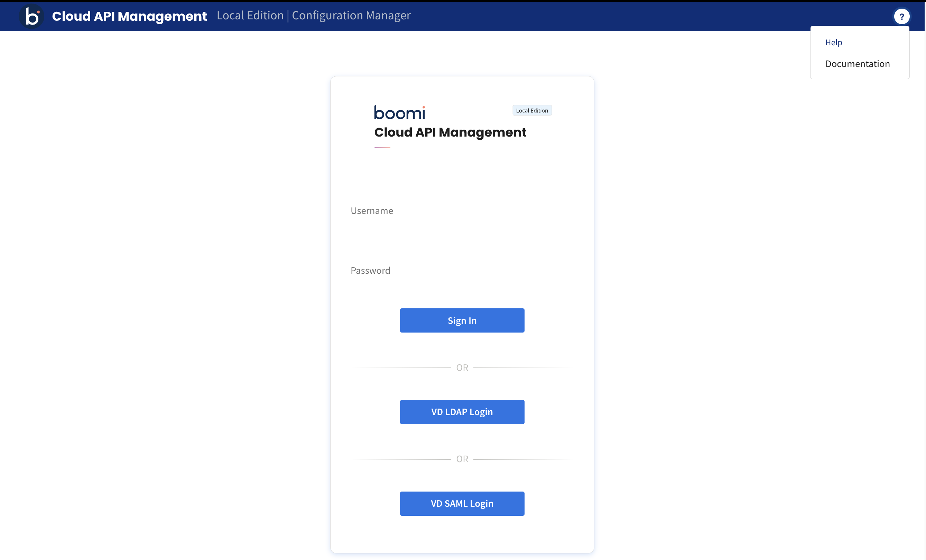
Task: Click the Local Edition badge on login card
Action: point(532,110)
